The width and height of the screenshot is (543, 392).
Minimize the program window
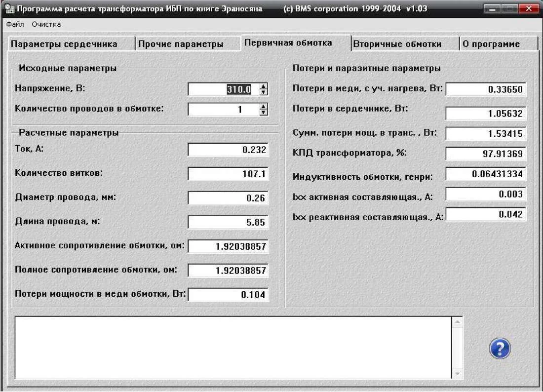coord(492,8)
